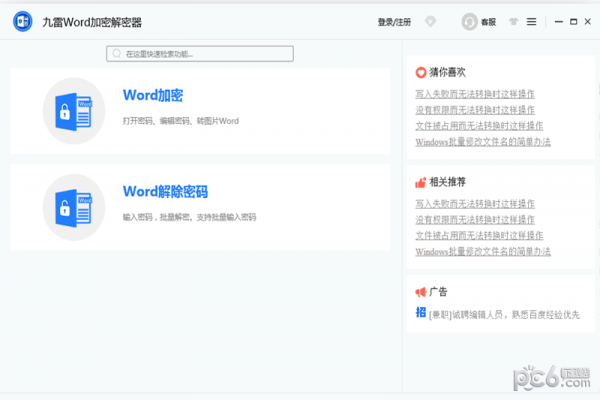Click the 输入密码,批量解密 description text
This screenshot has width=600, height=400.
click(x=189, y=217)
